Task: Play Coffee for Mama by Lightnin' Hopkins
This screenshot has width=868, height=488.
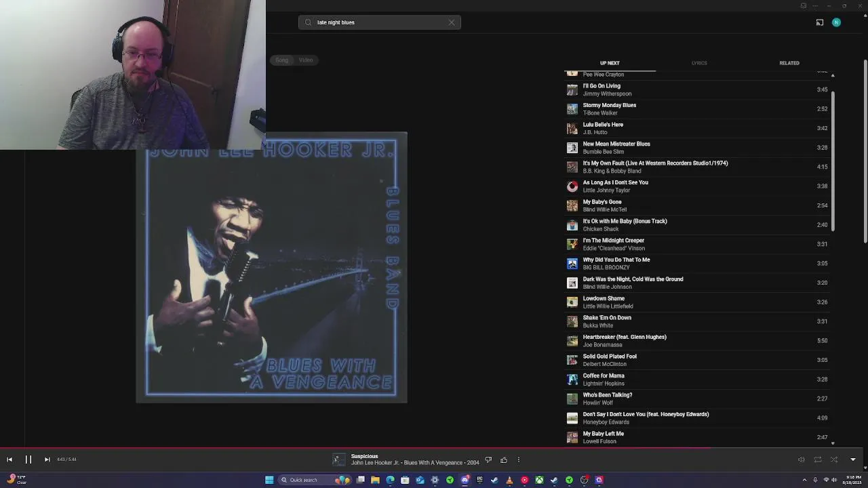Action: pos(697,380)
